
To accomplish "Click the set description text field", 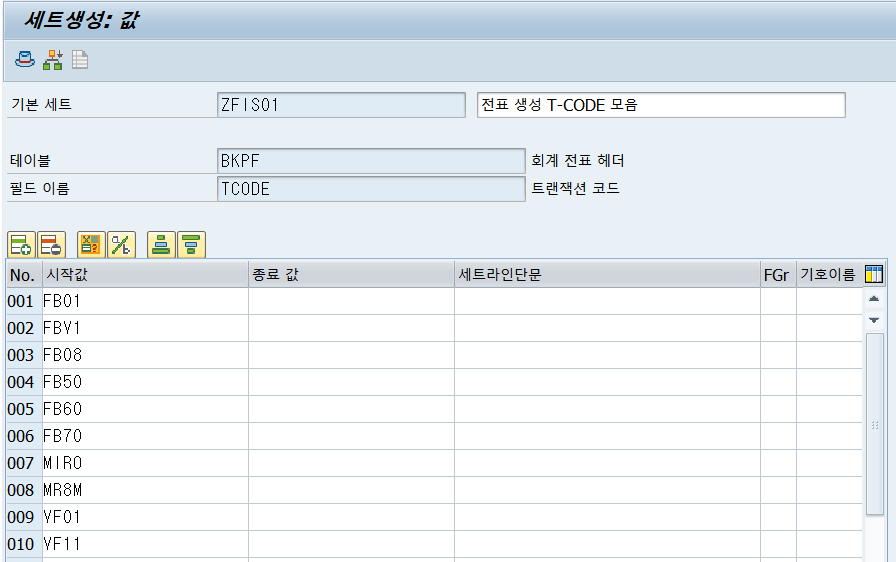I will pos(661,105).
